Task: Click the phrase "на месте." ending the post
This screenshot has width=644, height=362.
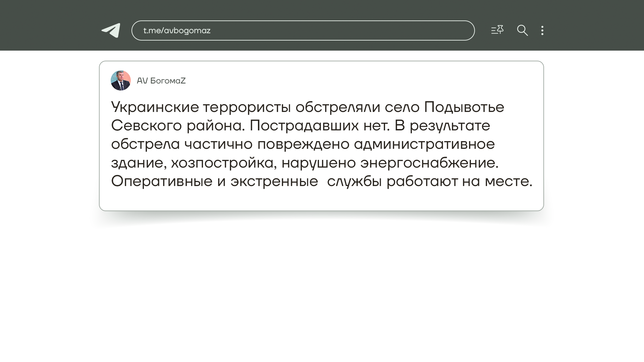Action: tap(497, 181)
